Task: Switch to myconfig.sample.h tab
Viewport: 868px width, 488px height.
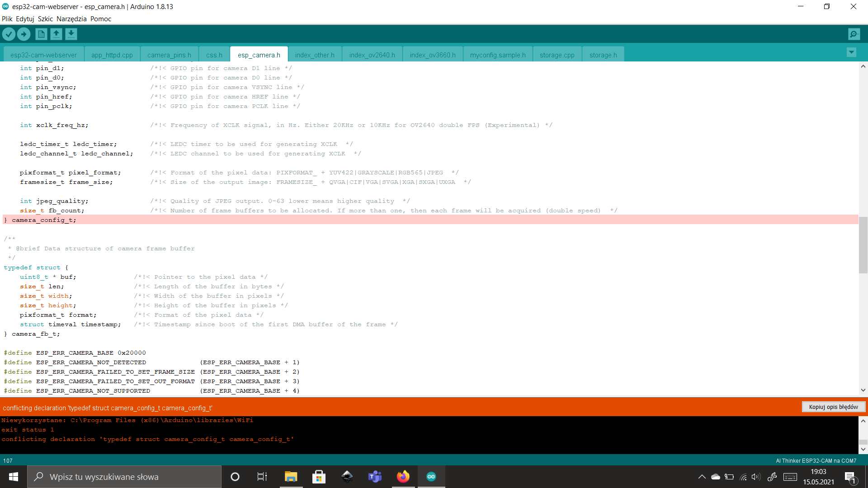Action: [498, 55]
